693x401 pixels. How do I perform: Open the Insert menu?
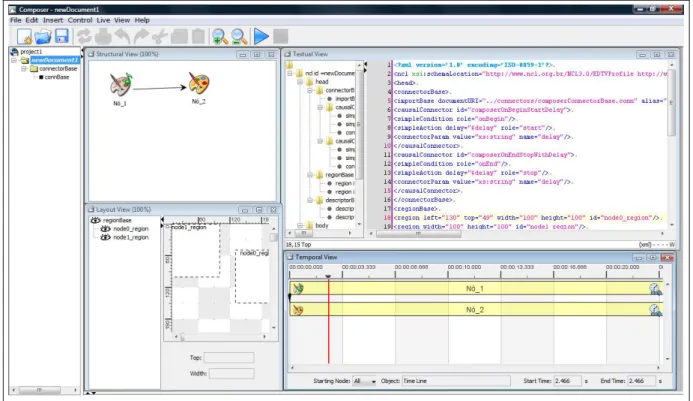(53, 20)
